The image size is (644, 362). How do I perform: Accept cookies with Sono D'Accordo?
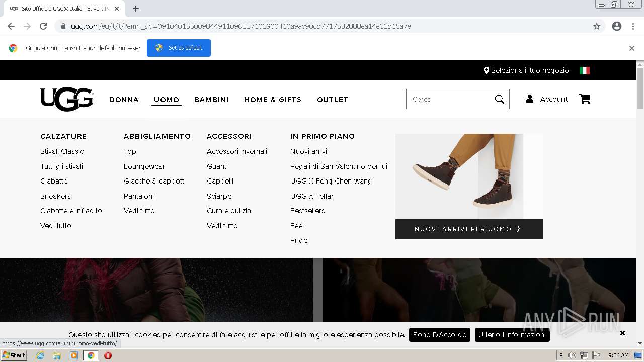coord(440,335)
